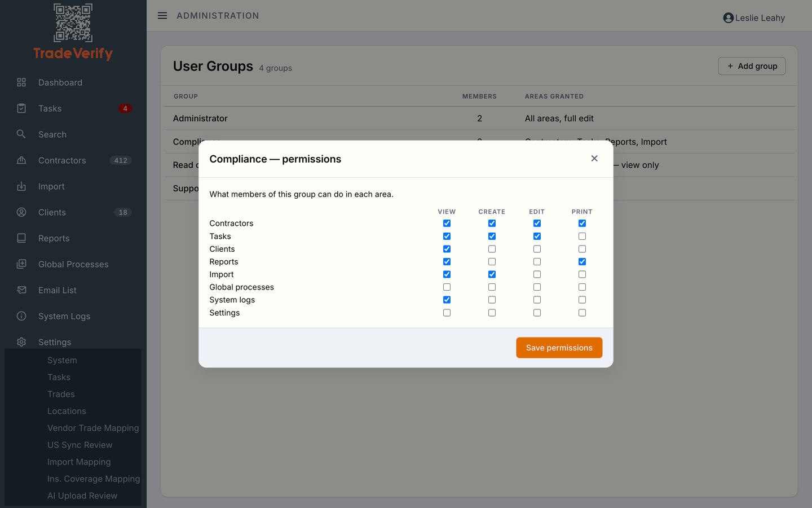Open Locations settings submenu item

(x=67, y=411)
